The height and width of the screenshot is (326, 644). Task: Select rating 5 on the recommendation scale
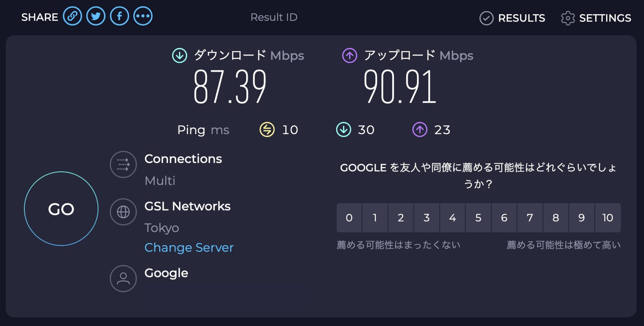point(478,218)
